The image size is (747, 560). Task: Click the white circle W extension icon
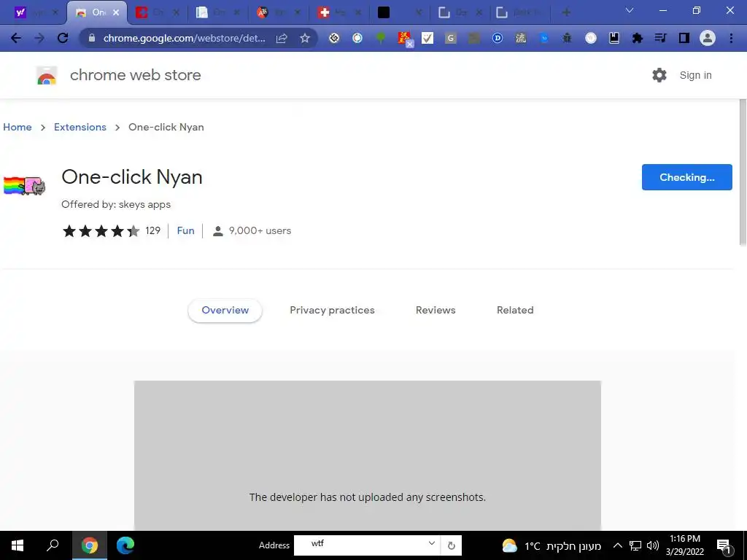pos(591,38)
